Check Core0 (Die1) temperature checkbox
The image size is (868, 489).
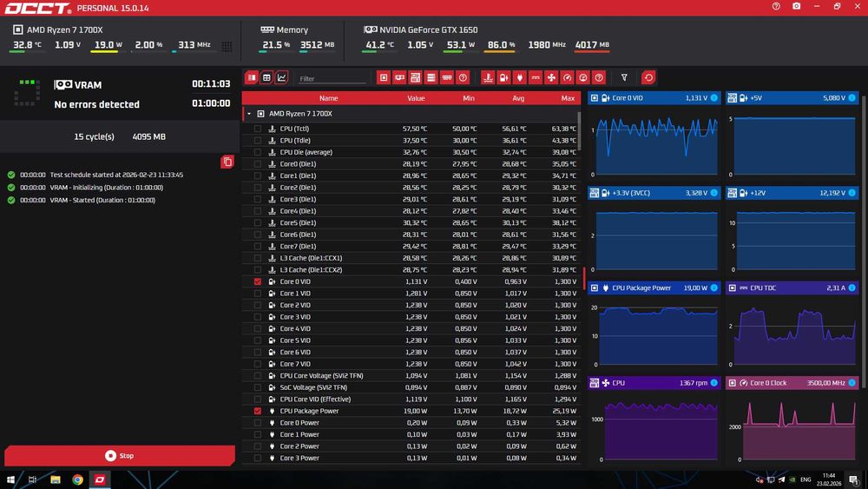pos(258,164)
